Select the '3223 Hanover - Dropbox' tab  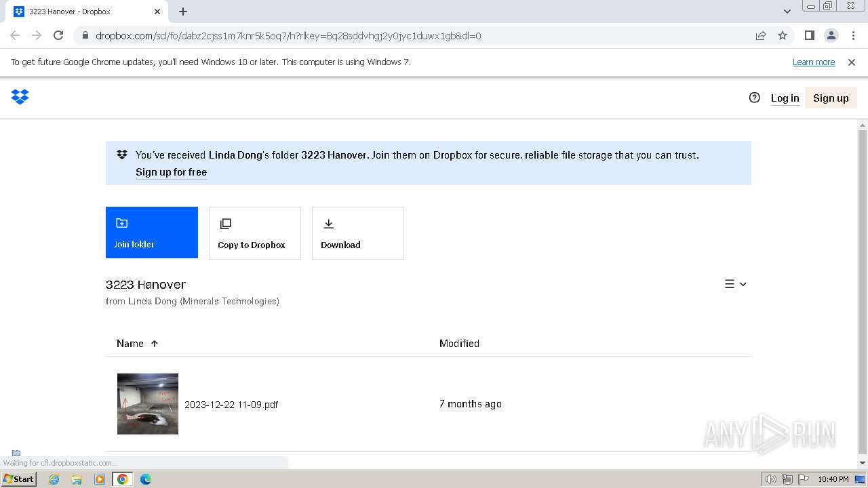click(x=86, y=12)
